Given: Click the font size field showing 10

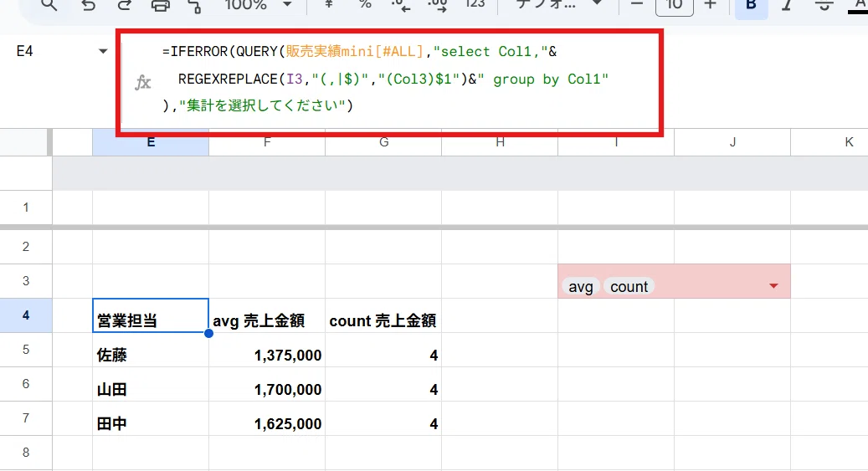Looking at the screenshot, I should (x=675, y=7).
